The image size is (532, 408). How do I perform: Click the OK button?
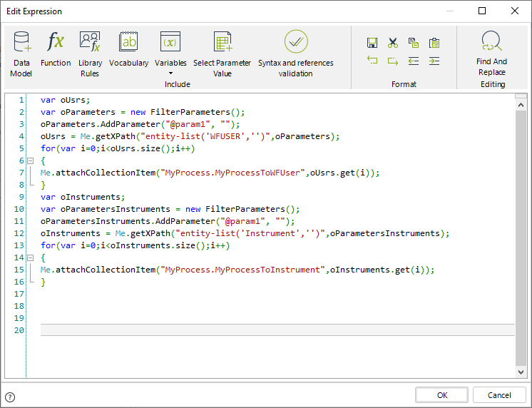click(x=441, y=395)
